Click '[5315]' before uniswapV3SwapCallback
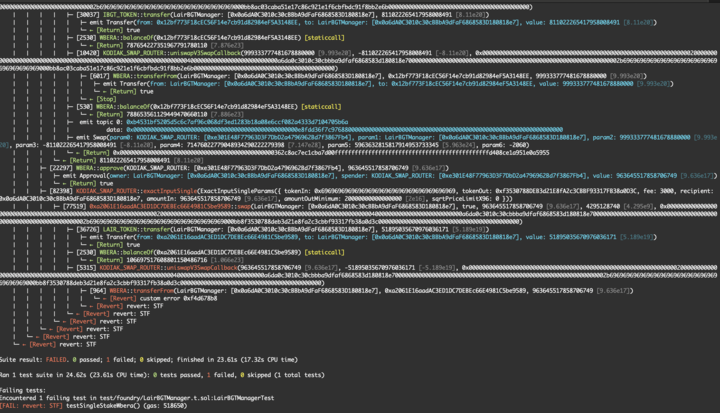Screen dimensions: 720x413 pyautogui.click(x=86, y=267)
